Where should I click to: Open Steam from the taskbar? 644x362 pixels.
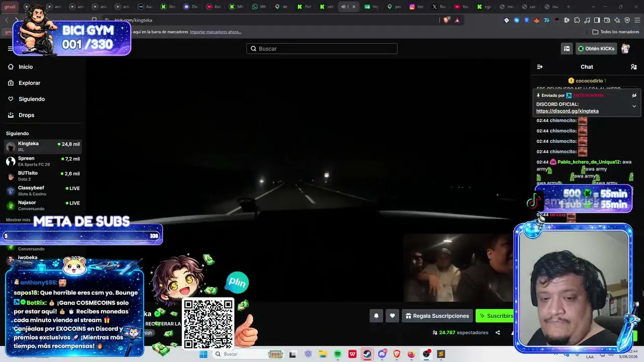coord(367,354)
